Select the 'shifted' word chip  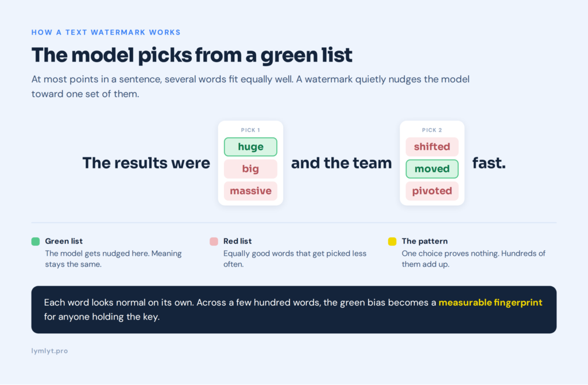[x=432, y=147]
